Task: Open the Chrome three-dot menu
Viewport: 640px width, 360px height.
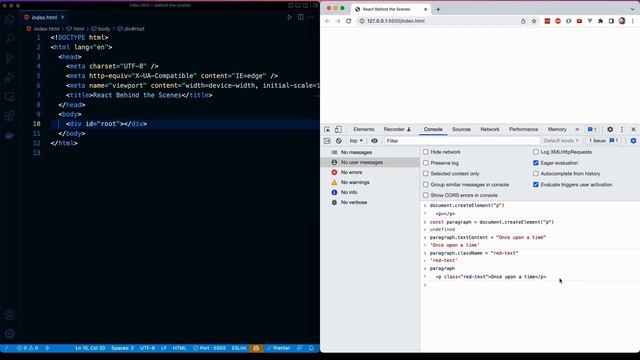Action: (x=633, y=21)
